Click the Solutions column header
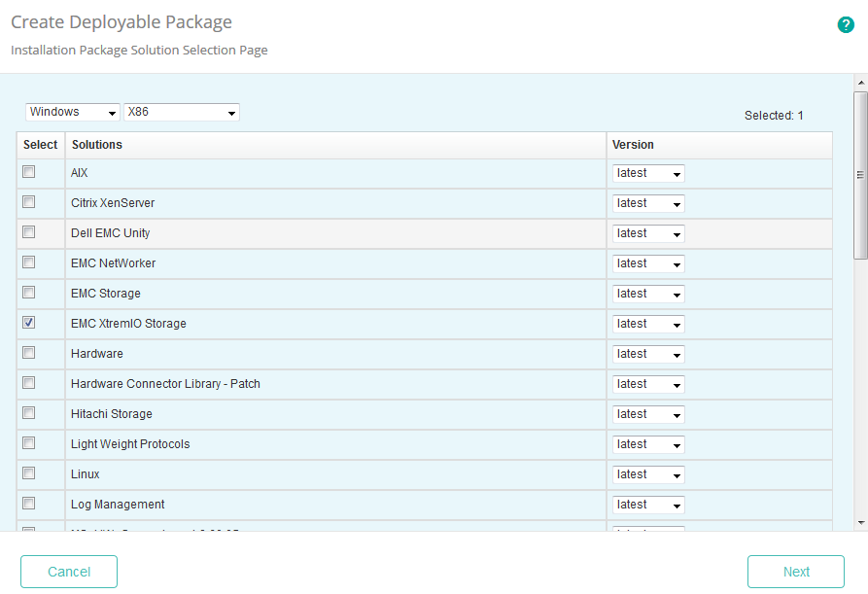 click(97, 144)
